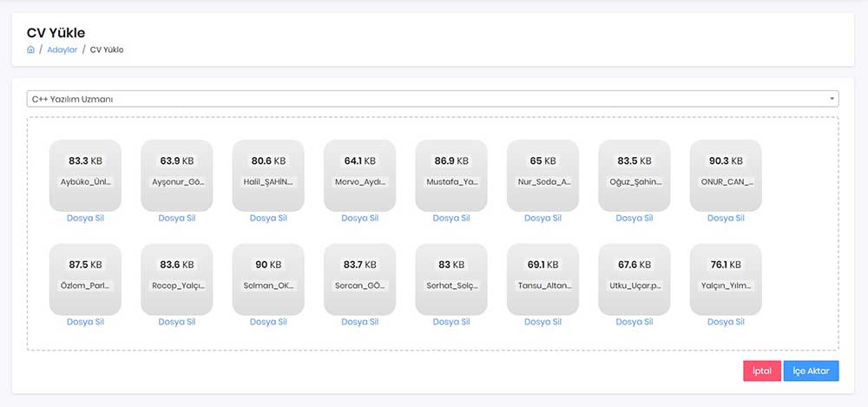
Task: Select the Sercan_GÖ 83.7 KB file tile
Action: (x=360, y=279)
